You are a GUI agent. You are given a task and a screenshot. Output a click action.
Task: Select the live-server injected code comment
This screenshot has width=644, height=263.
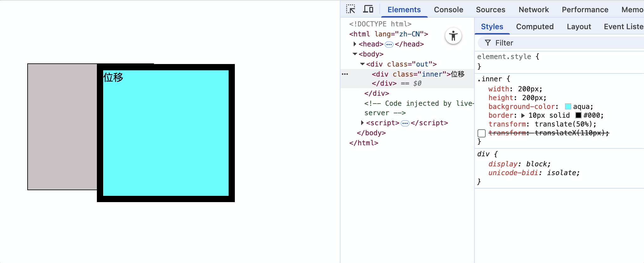(x=419, y=108)
